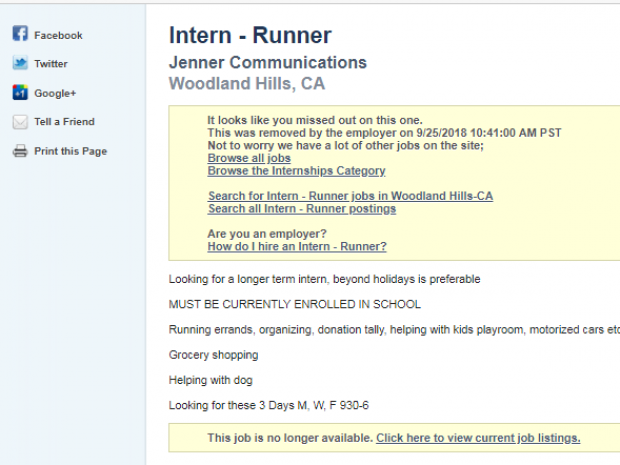Image resolution: width=620 pixels, height=465 pixels.
Task: Choose the Print this Page text link
Action: (x=70, y=152)
